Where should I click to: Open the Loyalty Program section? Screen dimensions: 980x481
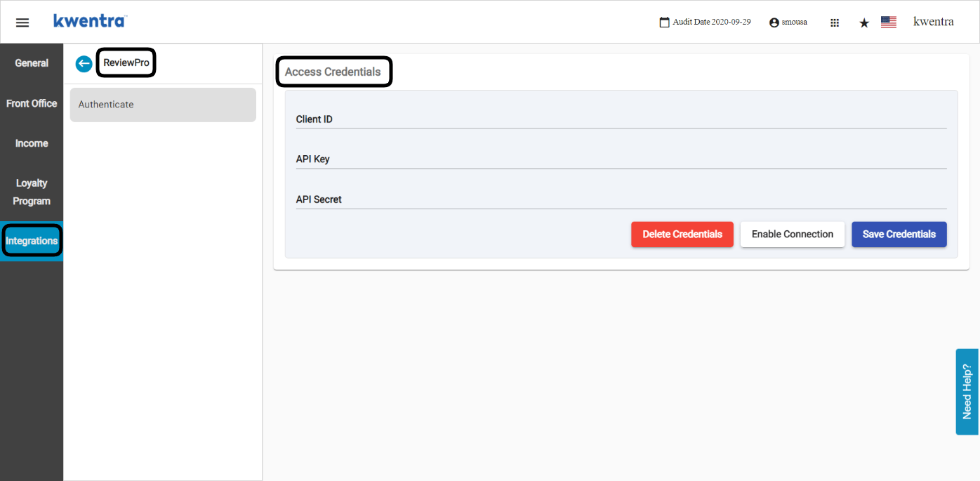[x=32, y=192]
